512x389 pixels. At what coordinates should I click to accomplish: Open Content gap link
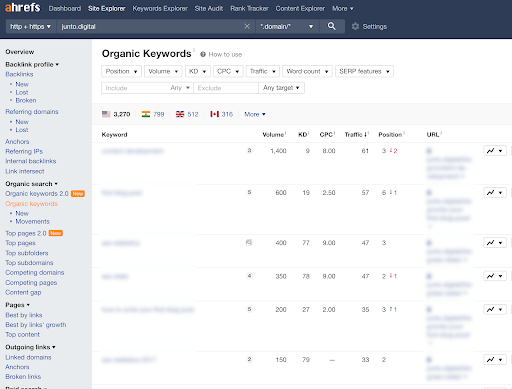tap(23, 292)
